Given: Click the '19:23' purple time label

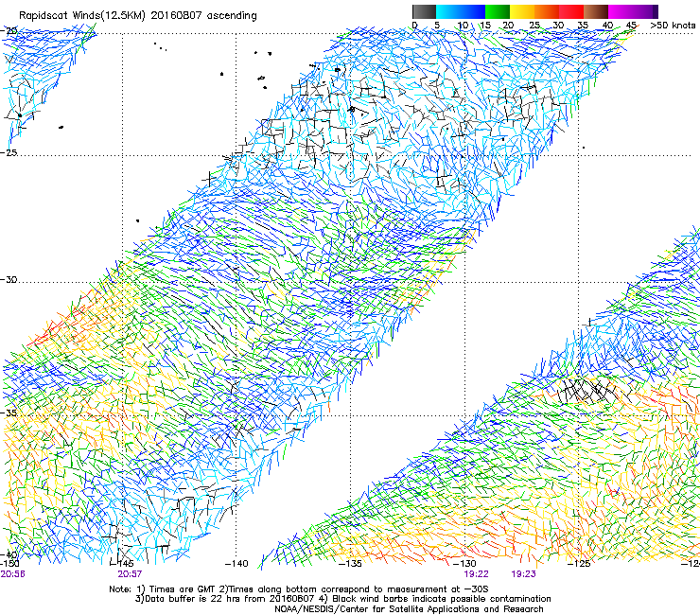Looking at the screenshot, I should [x=523, y=574].
